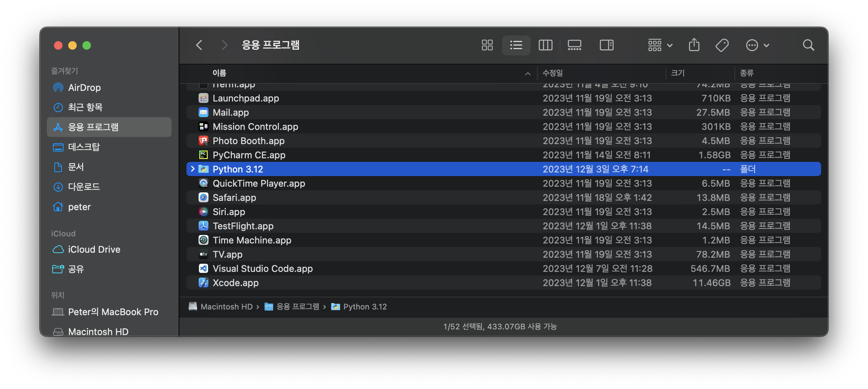Select the Xcode.app file row
Screen dimensions: 868x389
pyautogui.click(x=235, y=283)
